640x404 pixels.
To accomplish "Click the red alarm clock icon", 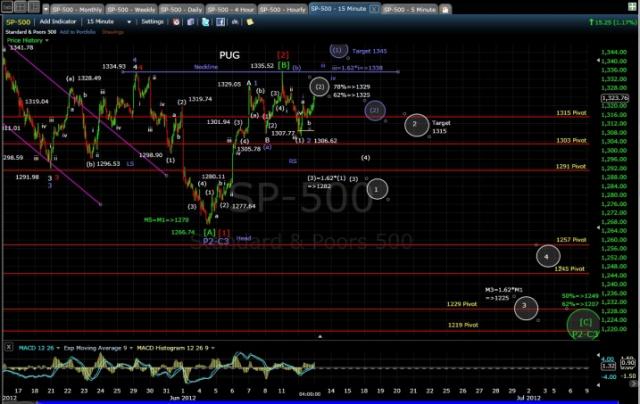I will [176, 22].
